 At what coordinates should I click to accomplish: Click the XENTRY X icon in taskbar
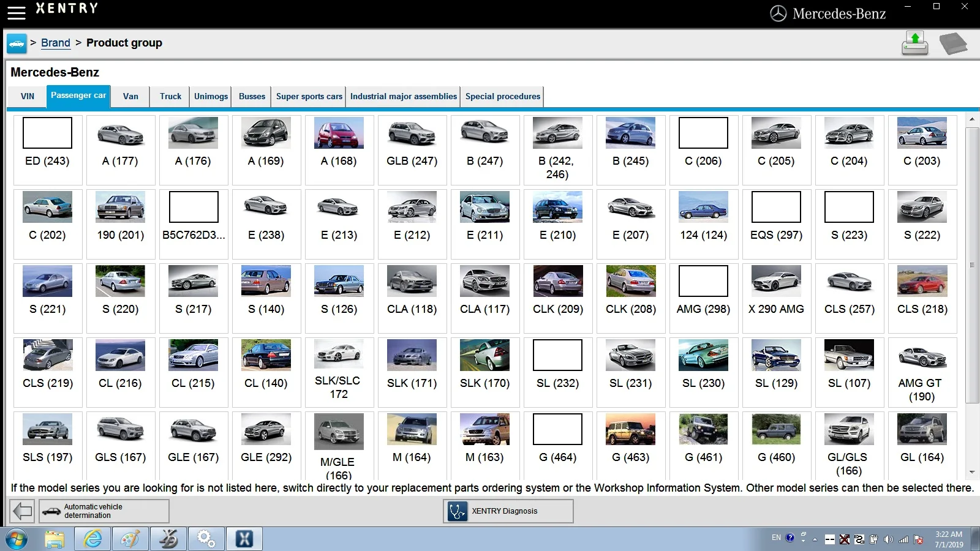(x=244, y=539)
